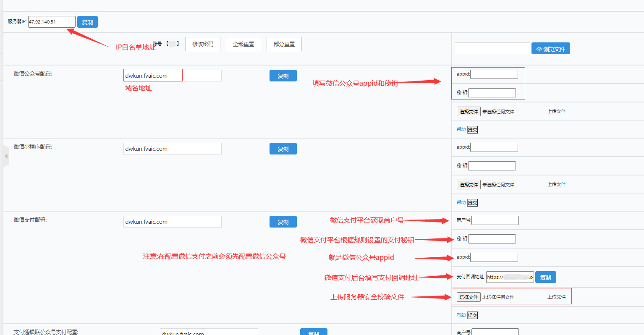This screenshot has height=335, width=644.
Task: Copy the 微信公众号配置 domain
Action: (283, 76)
